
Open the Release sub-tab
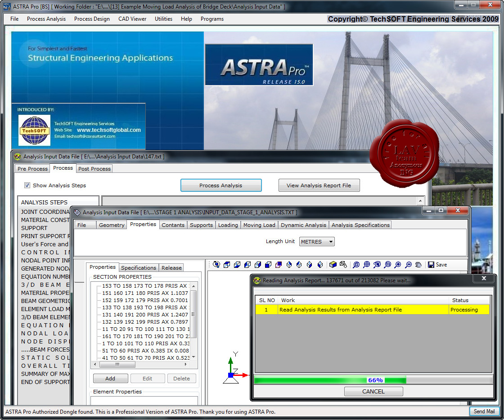(x=171, y=267)
